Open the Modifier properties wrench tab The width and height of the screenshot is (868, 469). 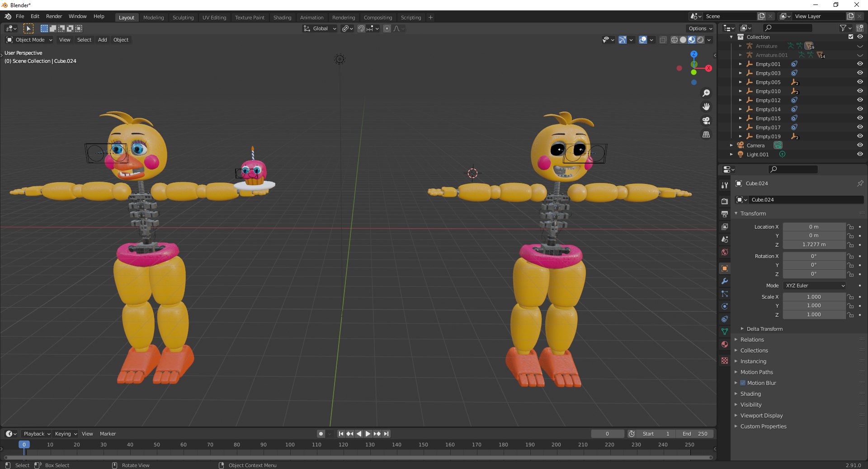(725, 281)
